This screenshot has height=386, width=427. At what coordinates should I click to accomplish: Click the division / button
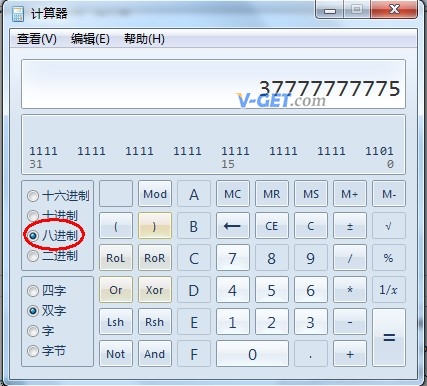point(350,258)
